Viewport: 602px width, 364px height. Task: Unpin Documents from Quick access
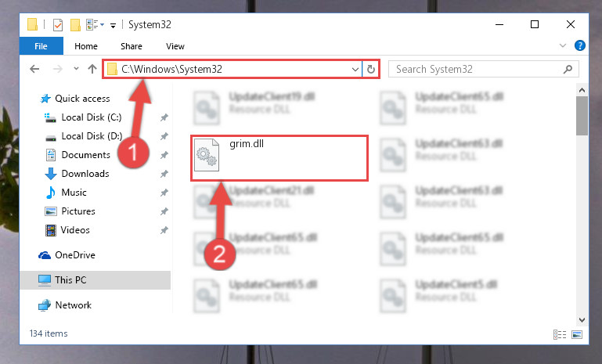coord(164,155)
